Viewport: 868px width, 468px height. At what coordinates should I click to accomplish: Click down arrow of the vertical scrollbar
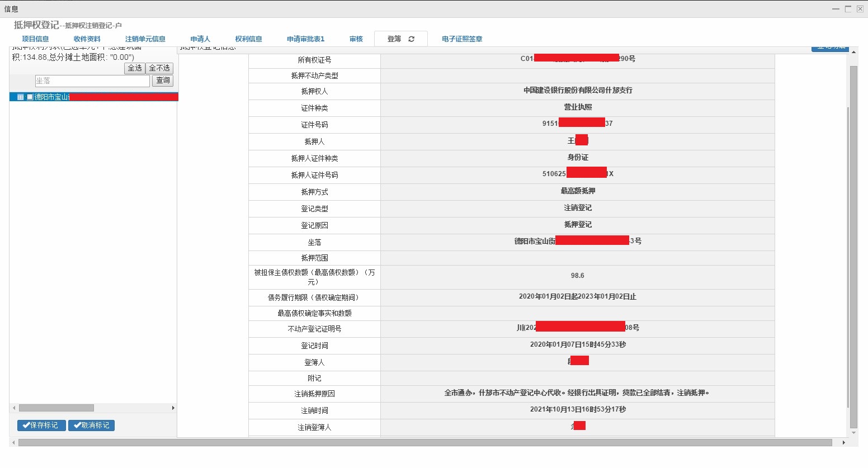(853, 433)
